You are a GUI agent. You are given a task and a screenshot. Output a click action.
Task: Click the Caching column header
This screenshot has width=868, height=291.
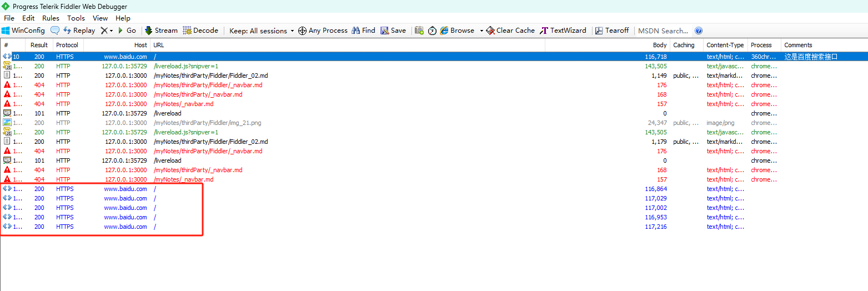click(686, 45)
